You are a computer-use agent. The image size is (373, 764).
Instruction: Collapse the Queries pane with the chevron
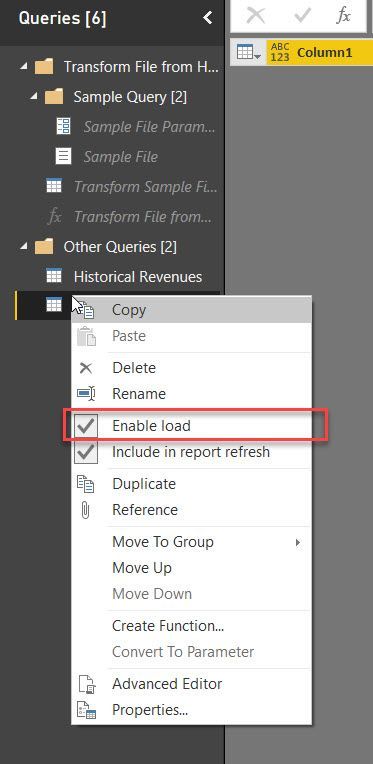pyautogui.click(x=208, y=18)
